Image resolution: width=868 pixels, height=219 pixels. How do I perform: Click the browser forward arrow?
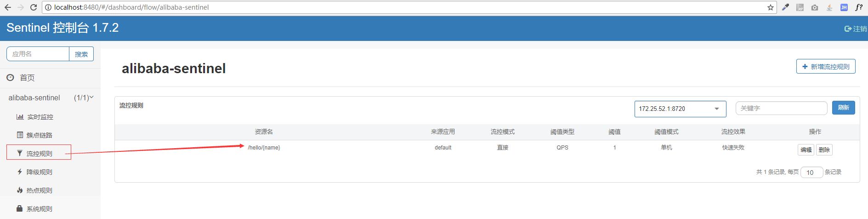pos(21,7)
